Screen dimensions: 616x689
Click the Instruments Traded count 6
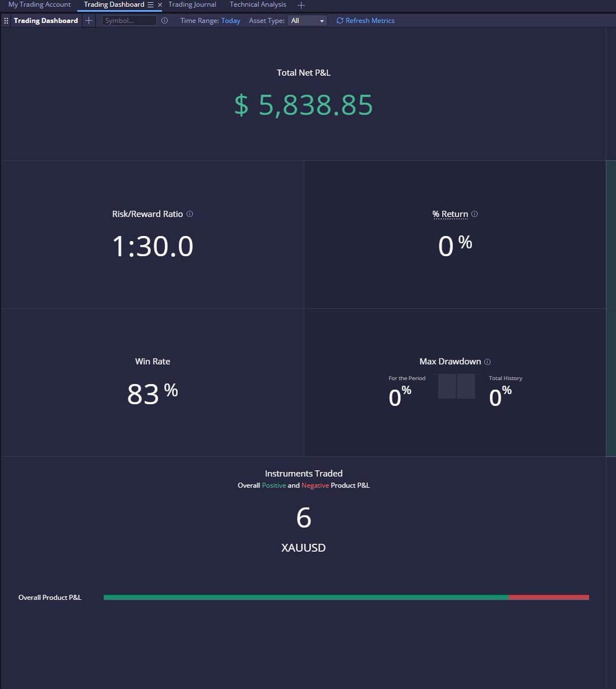pos(304,518)
